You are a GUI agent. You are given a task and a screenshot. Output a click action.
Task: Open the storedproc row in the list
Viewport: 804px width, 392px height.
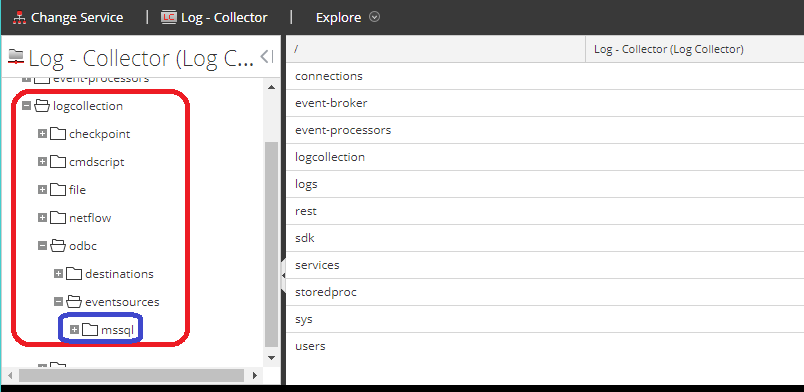pyautogui.click(x=545, y=292)
